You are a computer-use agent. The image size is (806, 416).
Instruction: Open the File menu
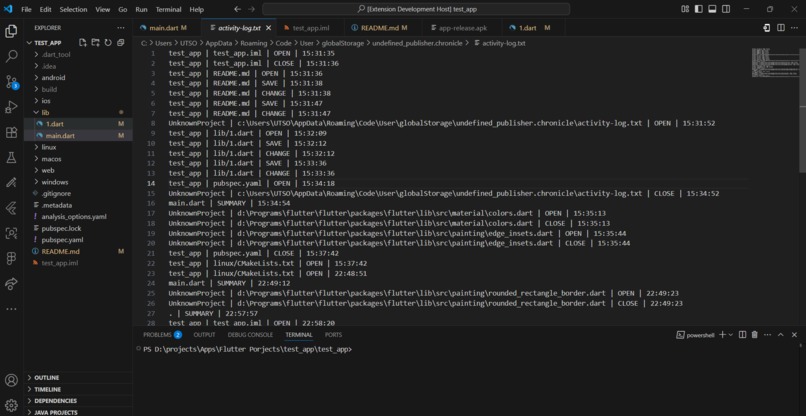[26, 9]
